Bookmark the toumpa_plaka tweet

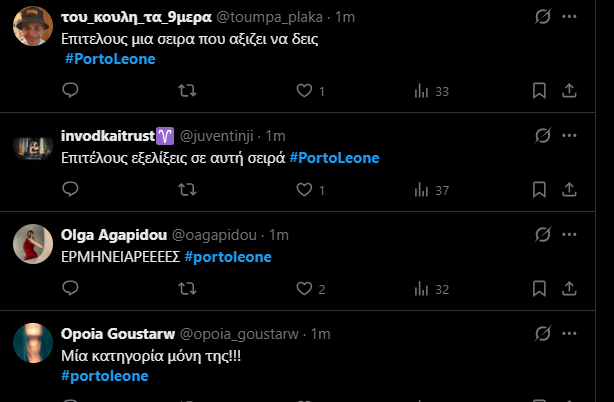[x=539, y=91]
